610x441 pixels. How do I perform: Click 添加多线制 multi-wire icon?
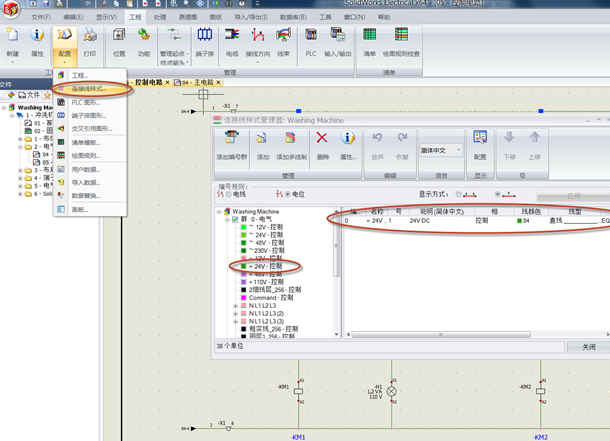291,138
